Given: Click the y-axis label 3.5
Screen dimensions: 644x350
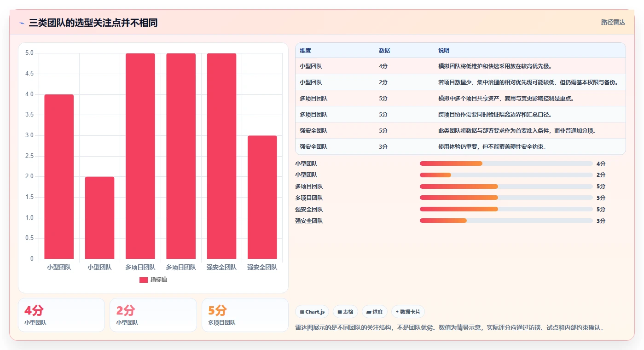Looking at the screenshot, I should coord(29,115).
